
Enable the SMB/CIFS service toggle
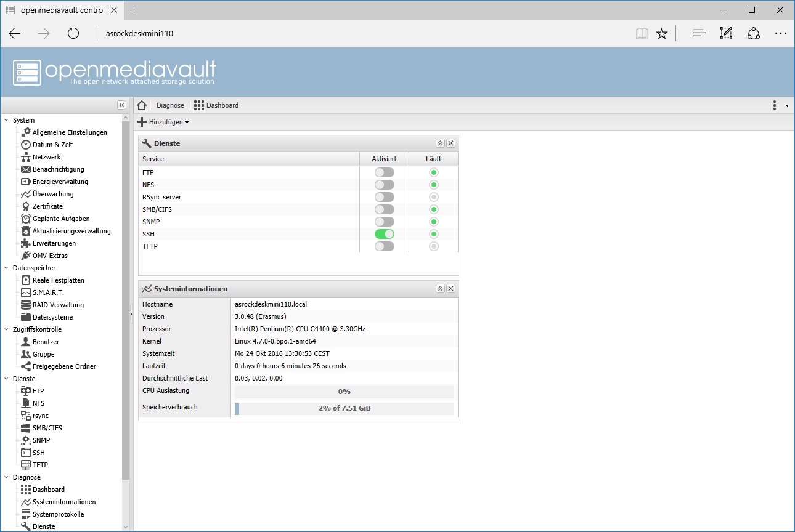pos(385,209)
